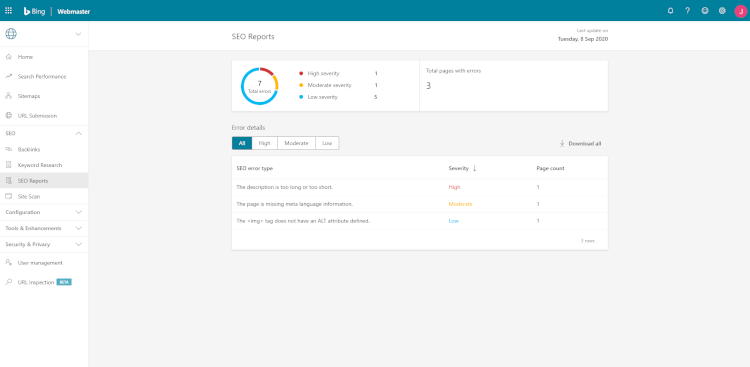Screen dimensions: 750x367
Task: Click the Bing logo in header
Action: coord(35,11)
